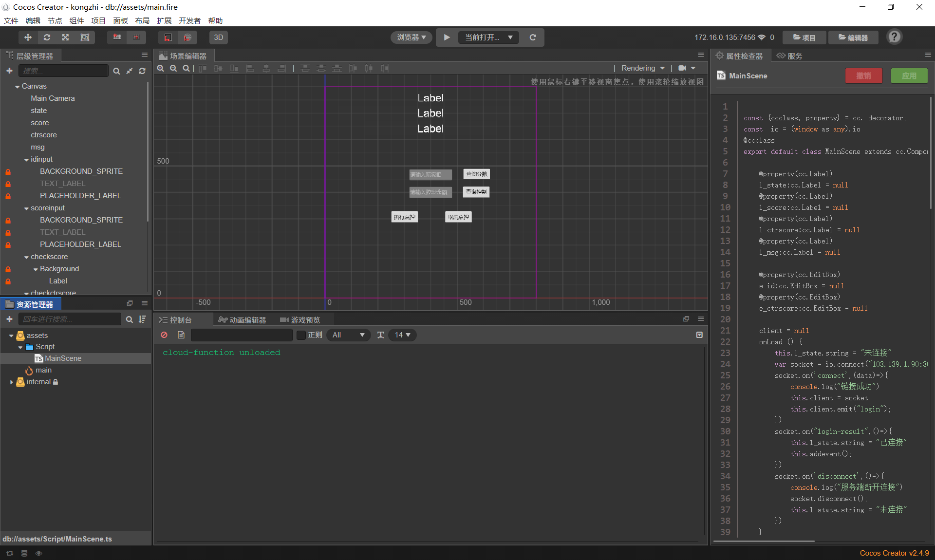Screen dimensions: 935x560
Task: Clear the console log
Action: tap(164, 335)
